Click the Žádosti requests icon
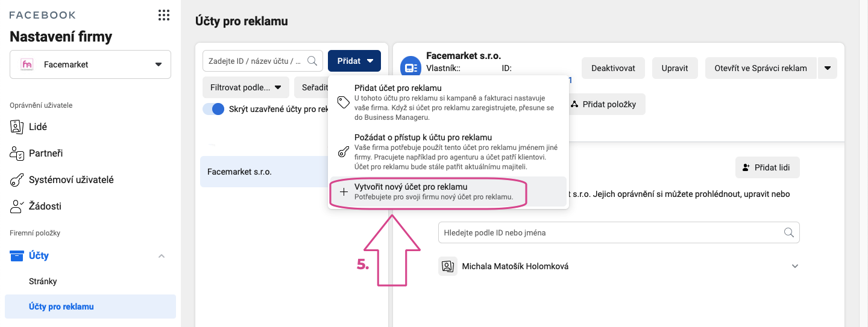The height and width of the screenshot is (327, 868). tap(17, 206)
